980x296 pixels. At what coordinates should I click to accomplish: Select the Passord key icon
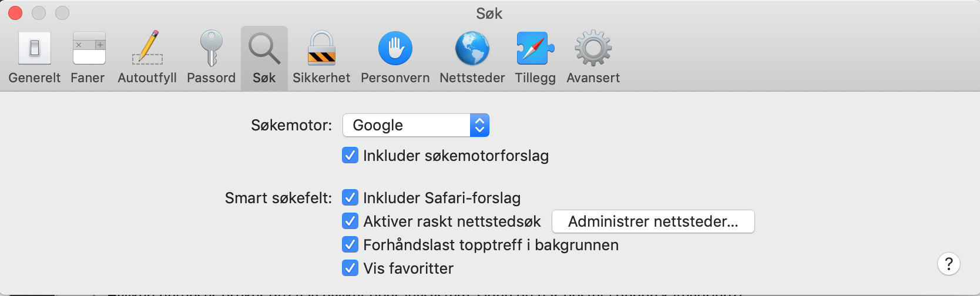tap(211, 58)
